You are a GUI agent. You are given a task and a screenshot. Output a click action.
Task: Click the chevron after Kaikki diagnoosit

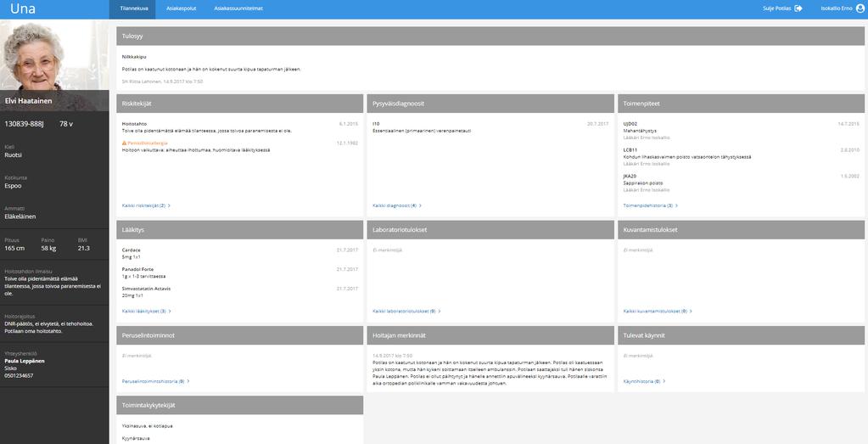420,205
